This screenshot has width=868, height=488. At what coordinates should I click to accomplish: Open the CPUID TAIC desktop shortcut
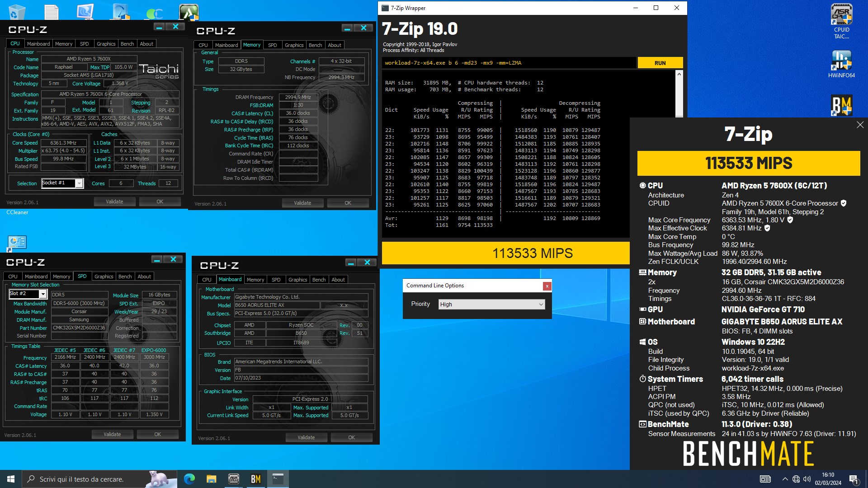(x=841, y=21)
